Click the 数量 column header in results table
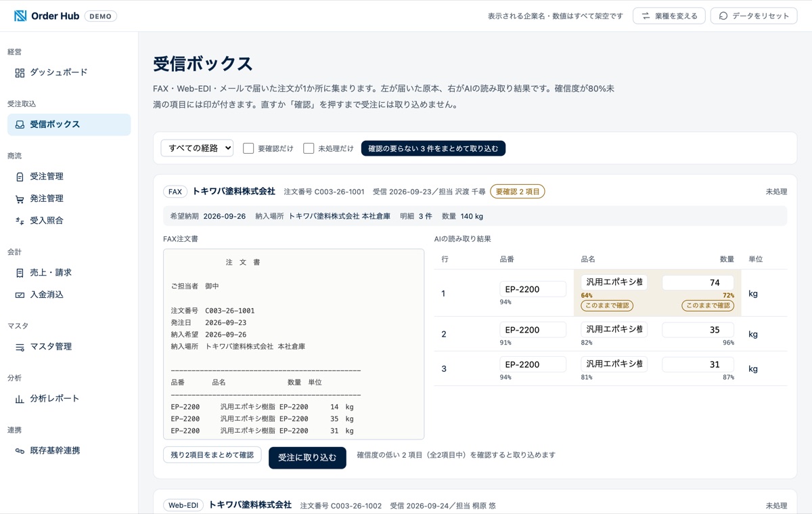This screenshot has width=812, height=514. tap(727, 259)
